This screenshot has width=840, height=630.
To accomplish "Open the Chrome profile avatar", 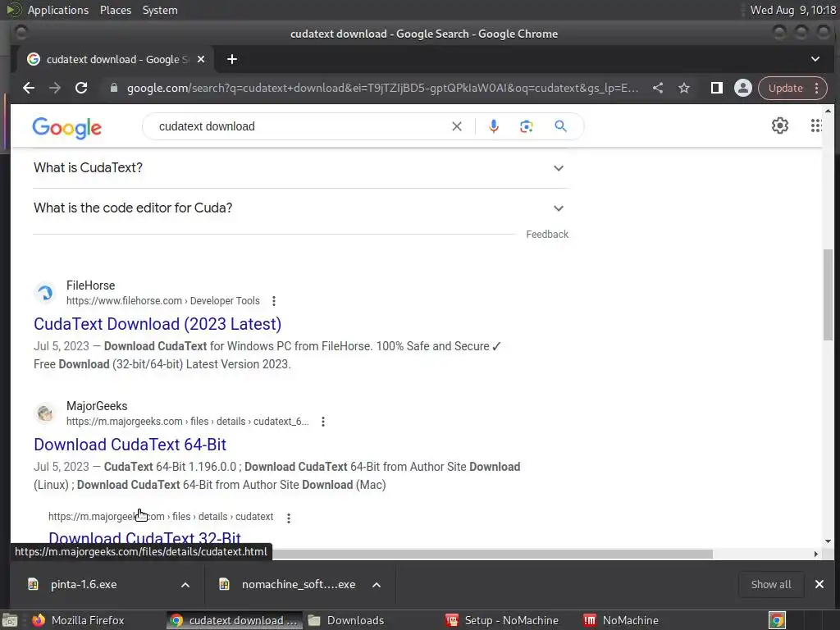I will tap(743, 89).
